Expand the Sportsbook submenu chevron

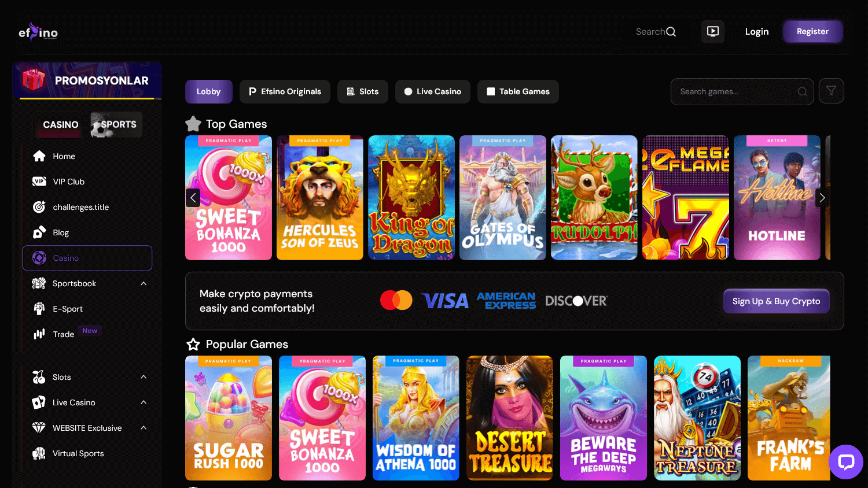(144, 283)
